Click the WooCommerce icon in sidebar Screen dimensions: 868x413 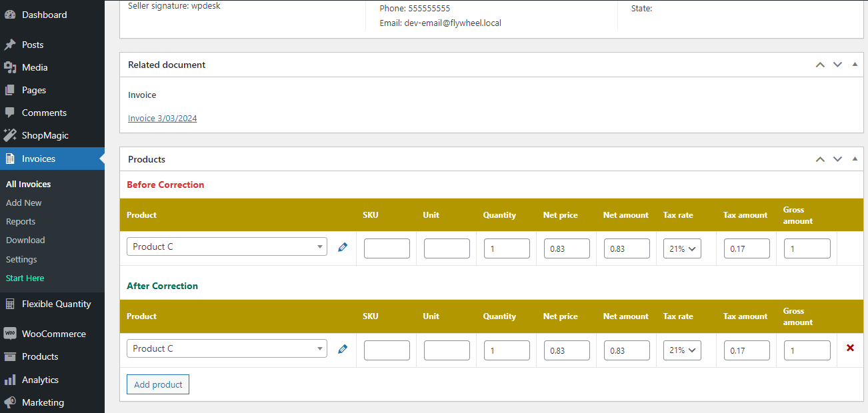pyautogui.click(x=10, y=334)
